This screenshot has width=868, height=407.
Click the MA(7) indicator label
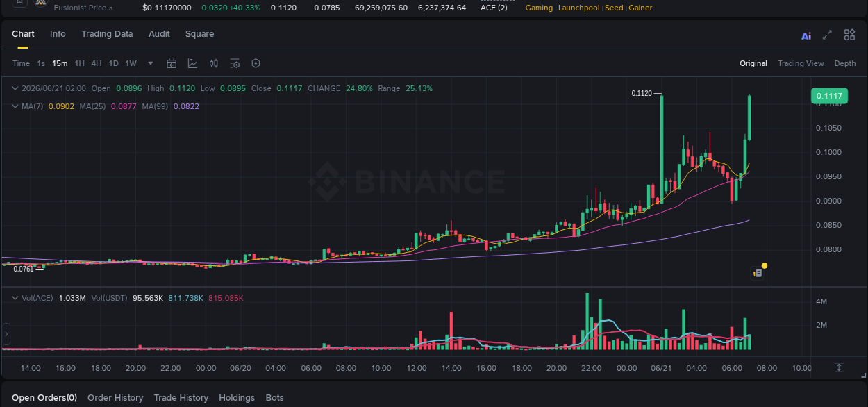click(x=33, y=106)
